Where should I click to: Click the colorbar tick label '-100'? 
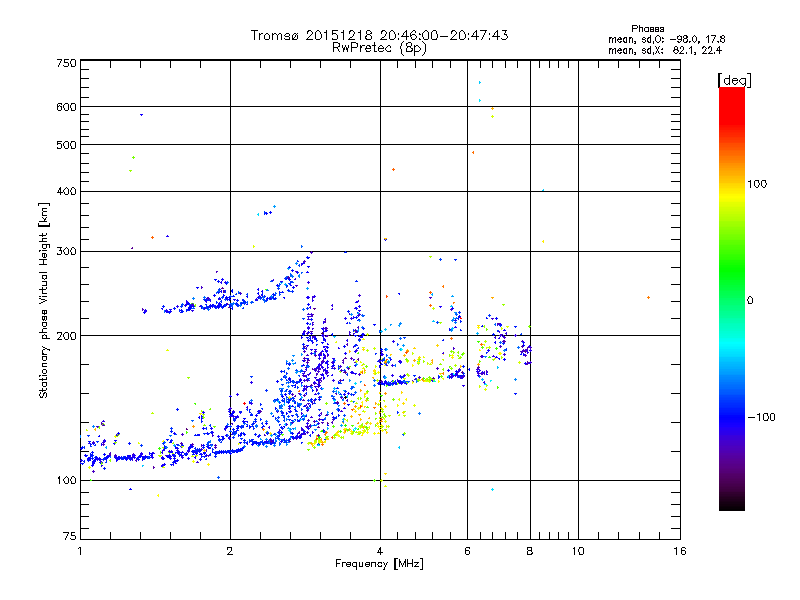pos(761,417)
